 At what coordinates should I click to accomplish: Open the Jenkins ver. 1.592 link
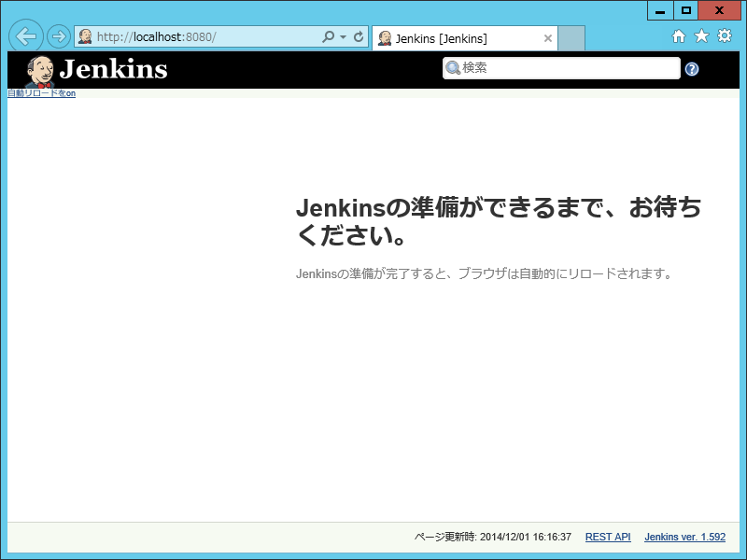(685, 538)
